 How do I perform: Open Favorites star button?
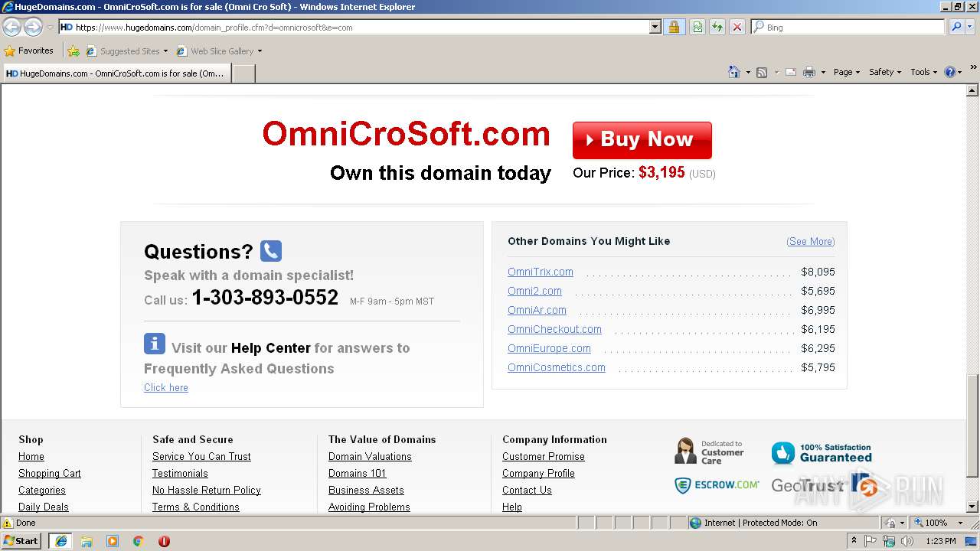coord(29,51)
